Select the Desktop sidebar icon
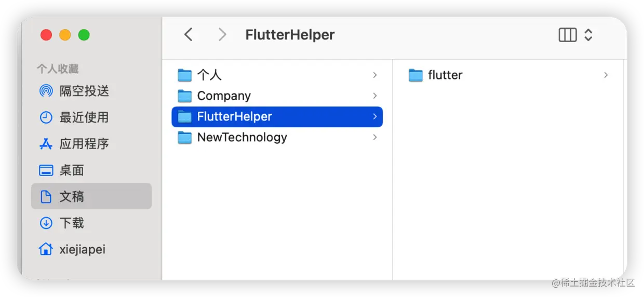 (46, 171)
